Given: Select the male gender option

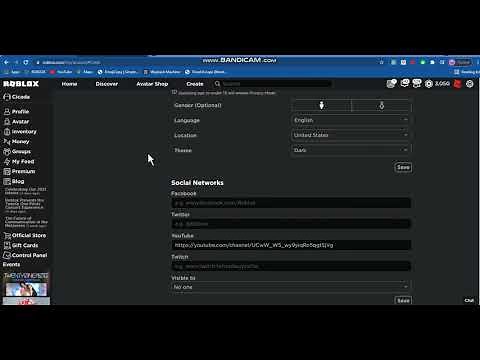Looking at the screenshot, I should [321, 106].
